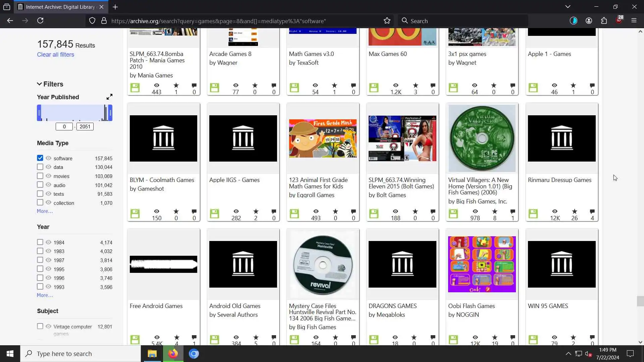This screenshot has height=362, width=644.
Task: Click the expand icon next to Year Published
Action: [109, 97]
